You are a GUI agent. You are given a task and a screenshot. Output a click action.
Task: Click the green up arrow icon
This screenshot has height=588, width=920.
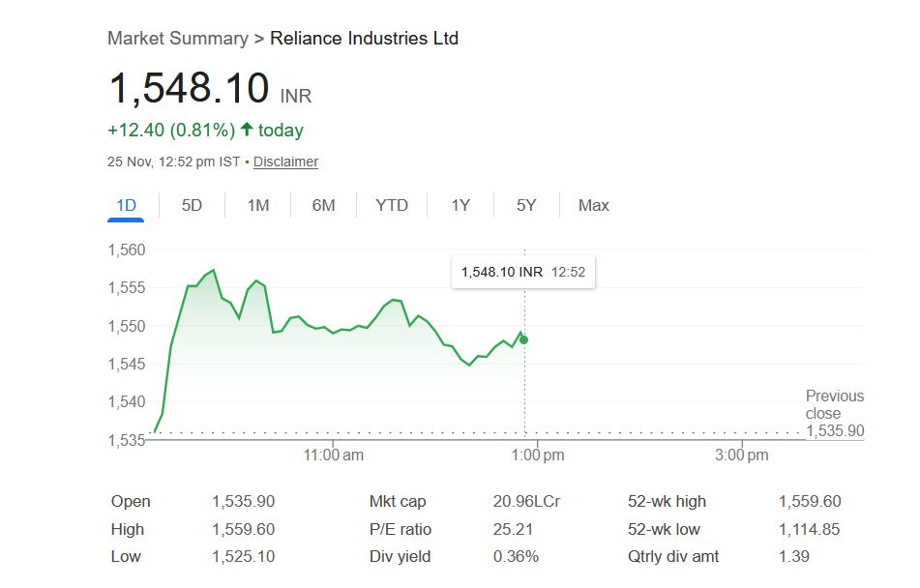(247, 130)
